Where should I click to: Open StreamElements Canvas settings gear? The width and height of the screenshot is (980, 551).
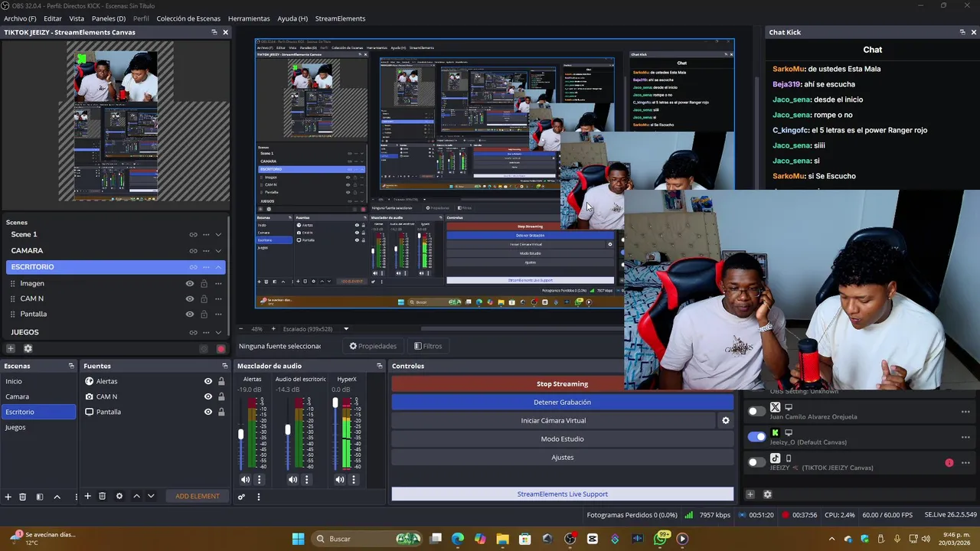coord(28,349)
